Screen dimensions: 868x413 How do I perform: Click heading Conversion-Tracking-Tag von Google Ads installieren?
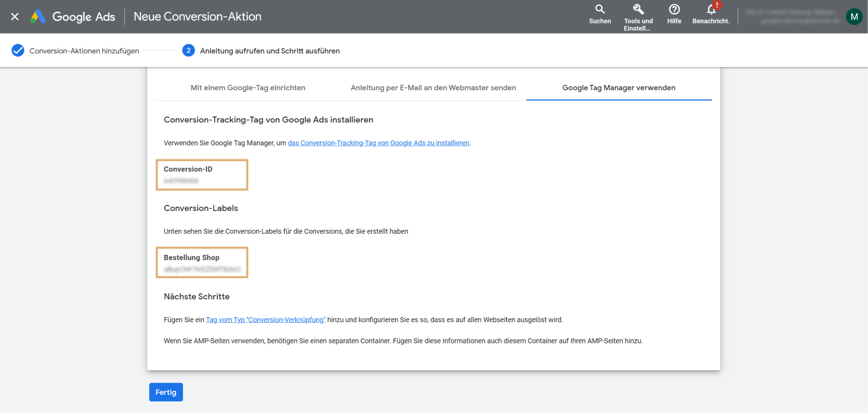pos(268,120)
